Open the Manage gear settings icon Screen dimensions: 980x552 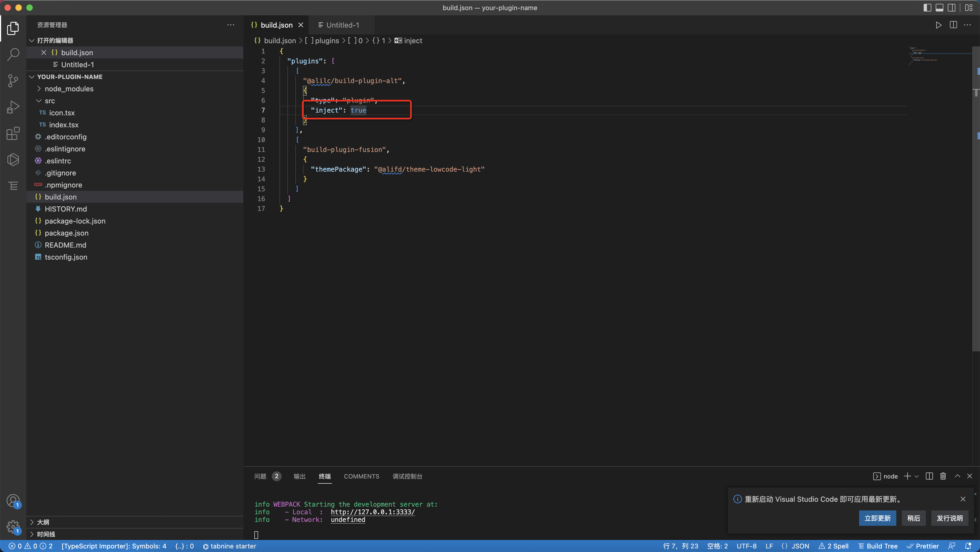coord(13,527)
